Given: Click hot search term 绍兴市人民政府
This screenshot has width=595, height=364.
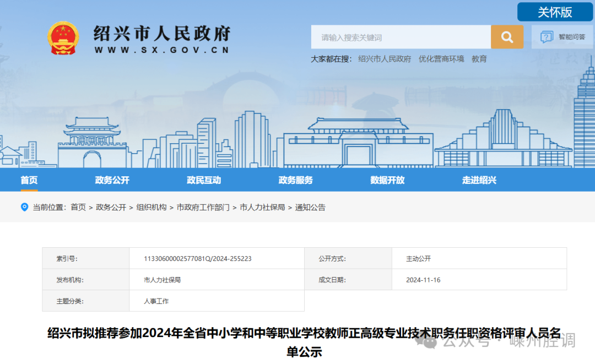Looking at the screenshot, I should click(x=385, y=59).
